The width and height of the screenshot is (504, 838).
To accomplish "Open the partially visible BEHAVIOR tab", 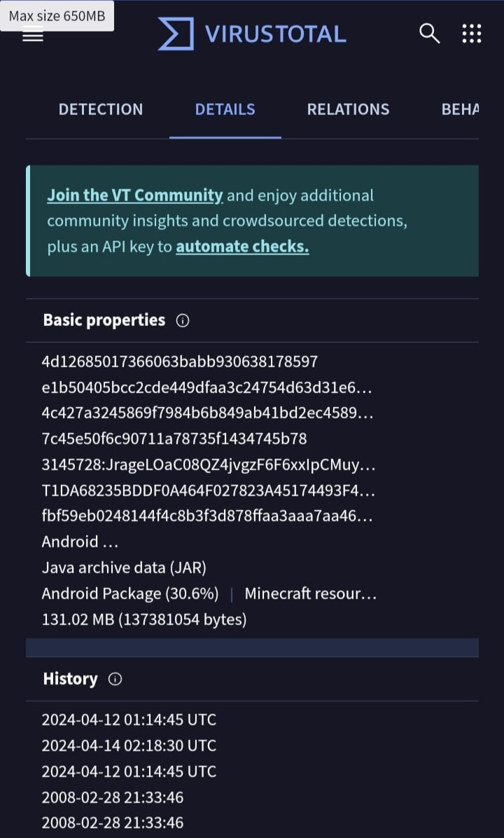I will [x=460, y=109].
